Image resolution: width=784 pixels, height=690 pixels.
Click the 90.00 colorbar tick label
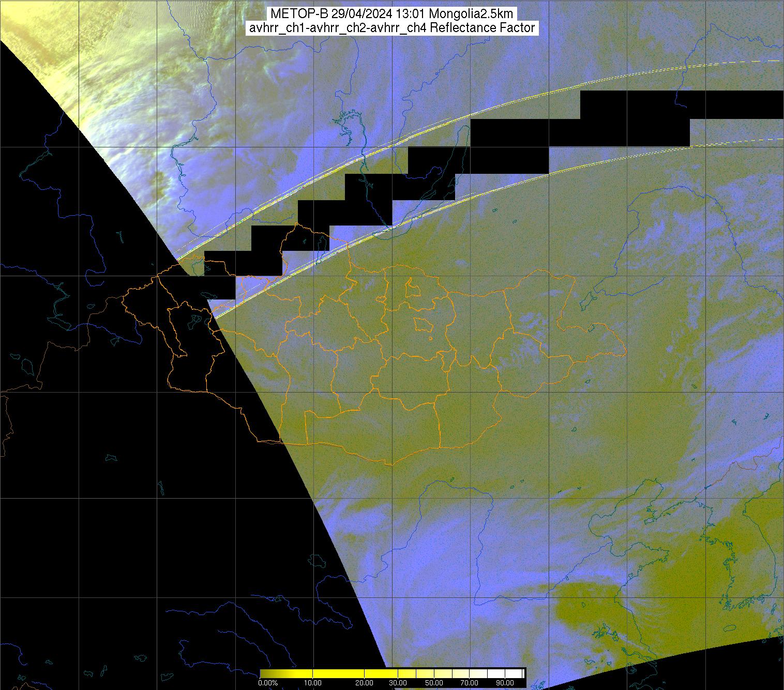point(505,683)
